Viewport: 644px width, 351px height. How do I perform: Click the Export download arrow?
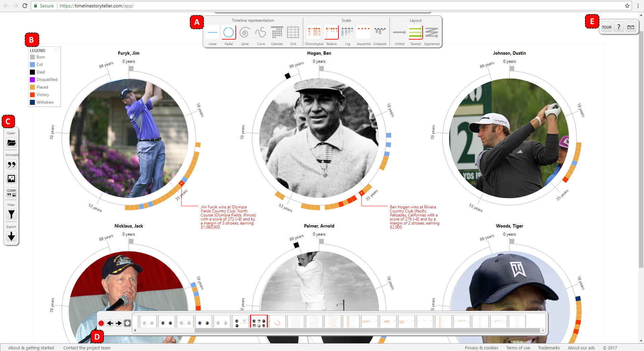pyautogui.click(x=11, y=237)
